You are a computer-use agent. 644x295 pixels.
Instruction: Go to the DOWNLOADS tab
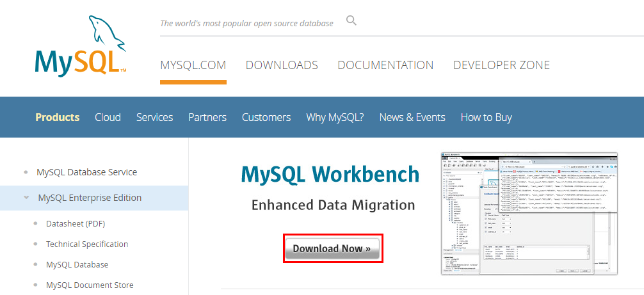click(x=282, y=65)
